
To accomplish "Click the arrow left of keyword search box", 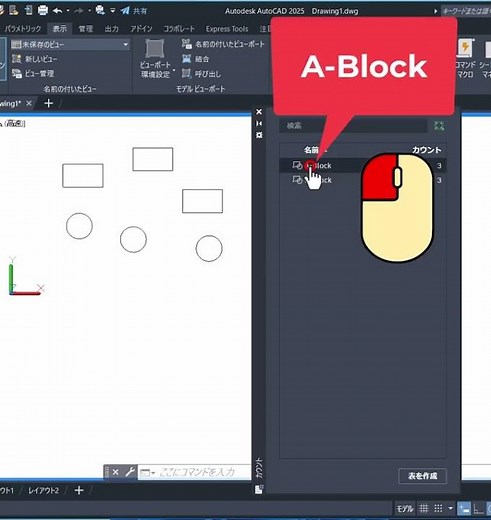I will (x=435, y=11).
